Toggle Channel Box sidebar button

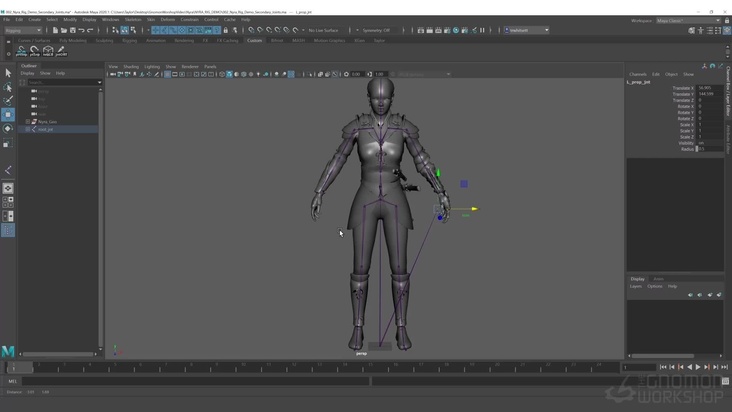click(727, 30)
